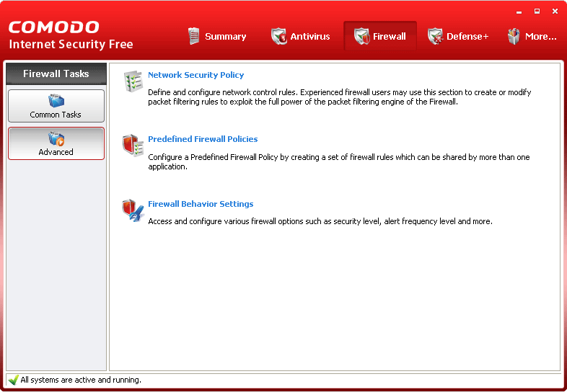
Task: Open the Predefined Firewall Policies link
Action: point(203,139)
